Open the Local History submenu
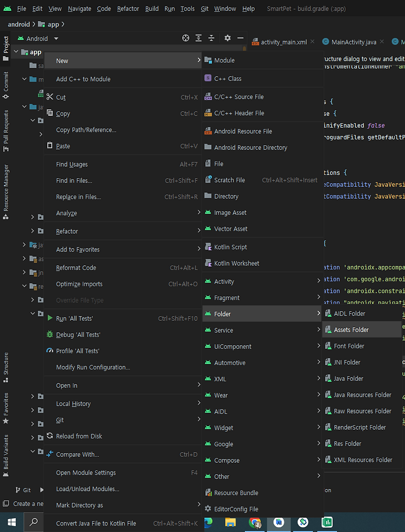The height and width of the screenshot is (532, 405). click(123, 404)
